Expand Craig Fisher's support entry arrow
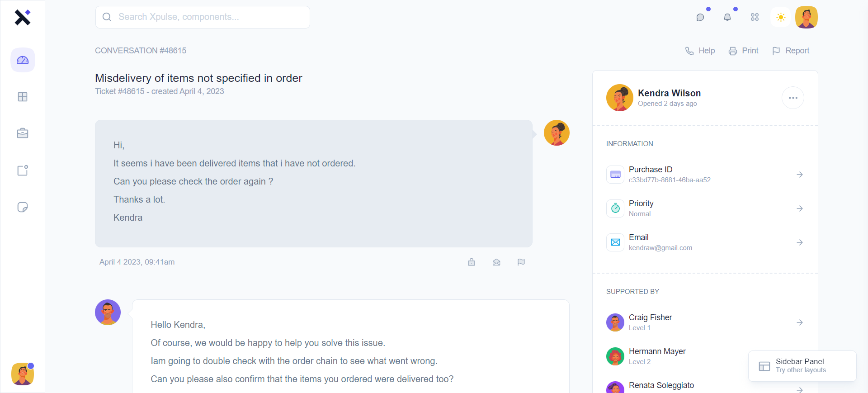Image resolution: width=868 pixels, height=393 pixels. coord(800,322)
